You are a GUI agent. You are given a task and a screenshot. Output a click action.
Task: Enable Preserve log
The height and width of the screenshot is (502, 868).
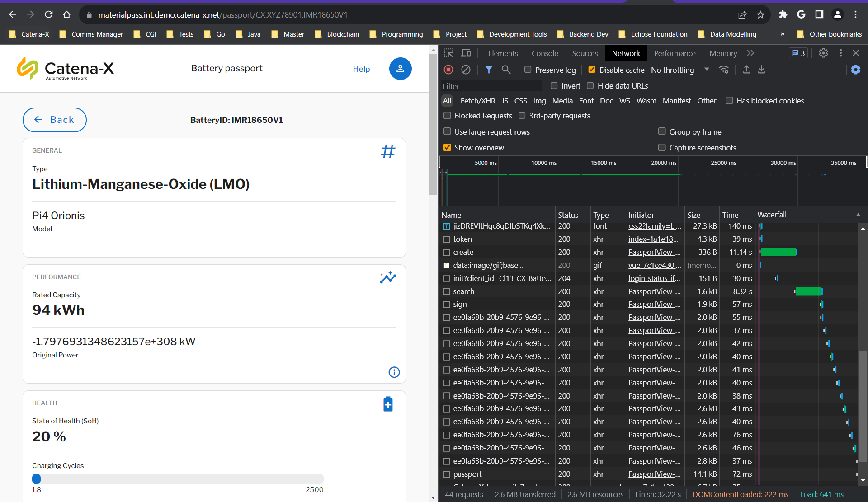[527, 69]
